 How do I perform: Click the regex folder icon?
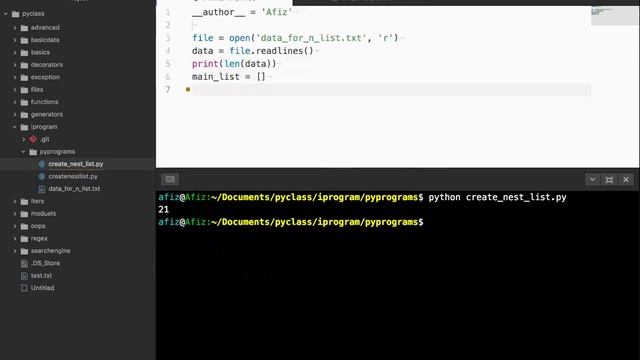pyautogui.click(x=24, y=238)
